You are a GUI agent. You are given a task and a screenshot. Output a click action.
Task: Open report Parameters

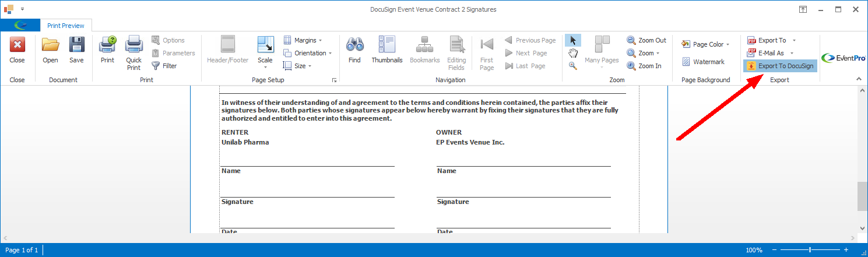pos(173,53)
